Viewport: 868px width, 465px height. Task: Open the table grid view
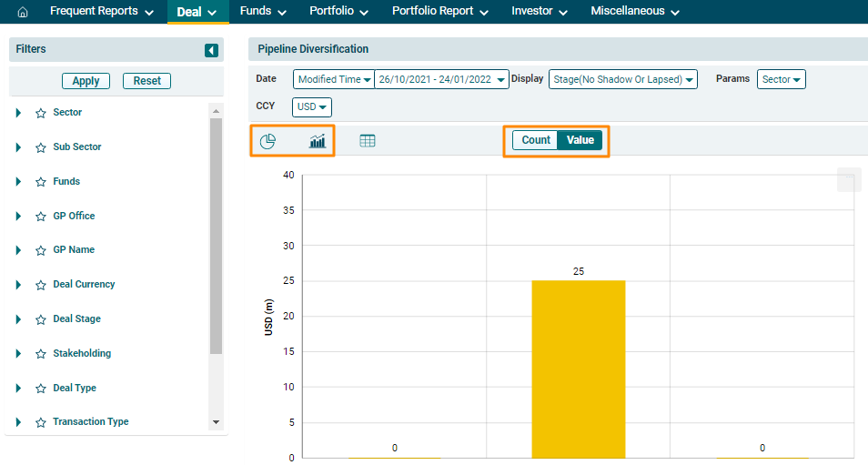click(368, 141)
